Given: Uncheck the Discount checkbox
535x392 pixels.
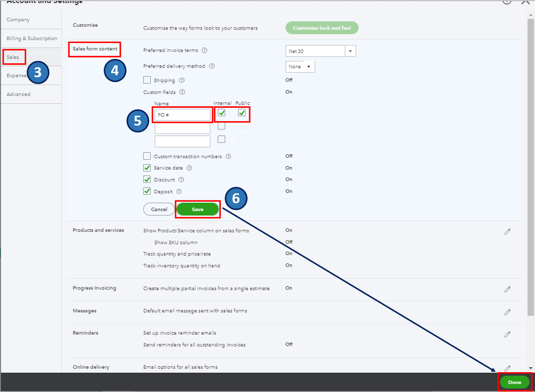Looking at the screenshot, I should tap(147, 180).
